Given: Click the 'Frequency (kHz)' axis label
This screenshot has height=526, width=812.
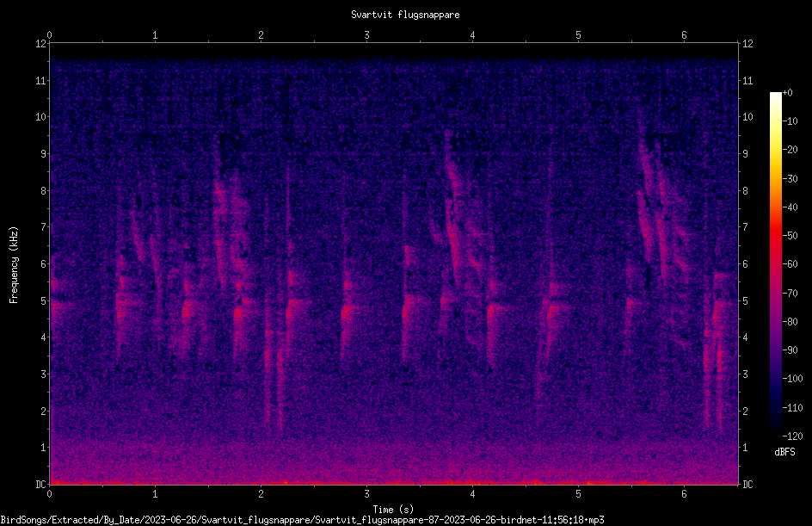Looking at the screenshot, I should 14,265.
